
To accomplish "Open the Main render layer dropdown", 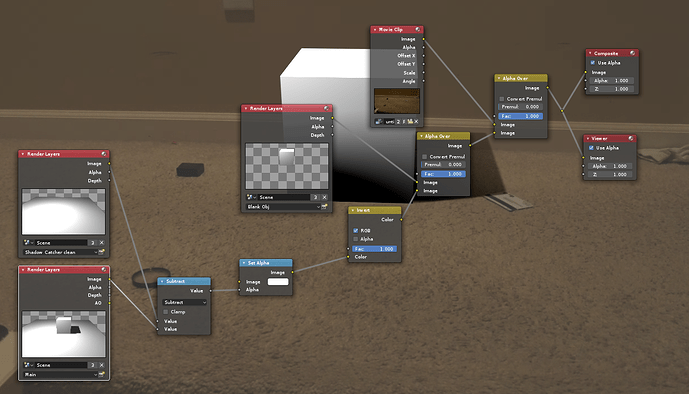I will (x=61, y=374).
